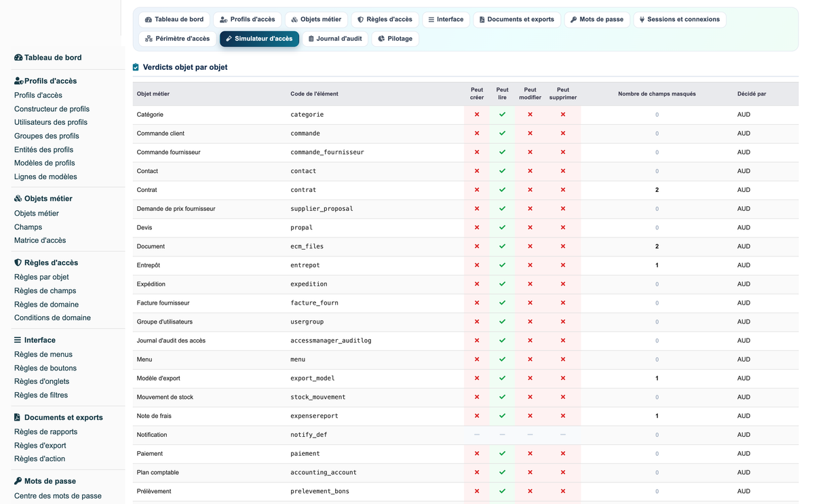This screenshot has height=504, width=814.
Task: Click the Catégorie row read checkmark
Action: tap(502, 115)
